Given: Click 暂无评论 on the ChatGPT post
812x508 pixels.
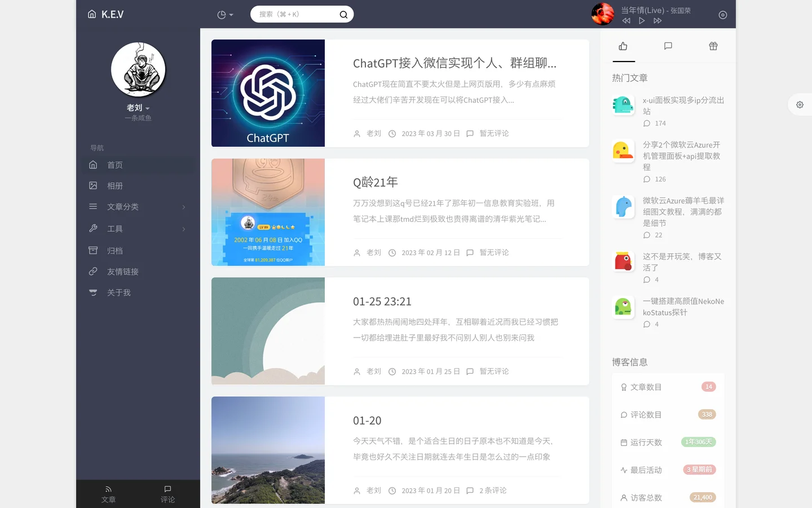Looking at the screenshot, I should (x=494, y=133).
